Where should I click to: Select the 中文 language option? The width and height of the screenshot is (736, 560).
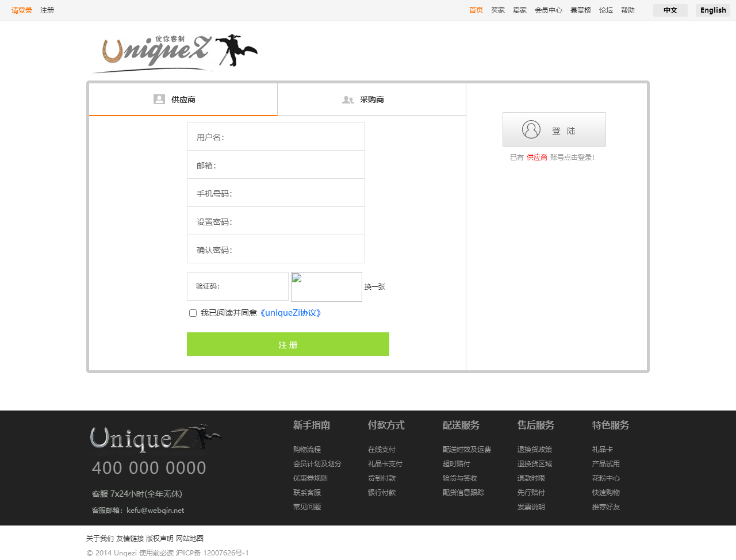click(670, 10)
